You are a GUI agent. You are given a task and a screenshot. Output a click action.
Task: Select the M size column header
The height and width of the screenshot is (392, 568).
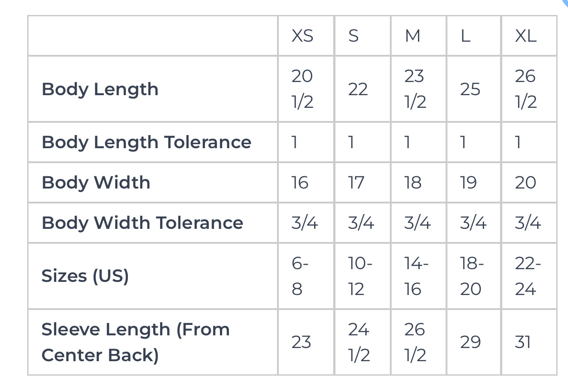413,36
